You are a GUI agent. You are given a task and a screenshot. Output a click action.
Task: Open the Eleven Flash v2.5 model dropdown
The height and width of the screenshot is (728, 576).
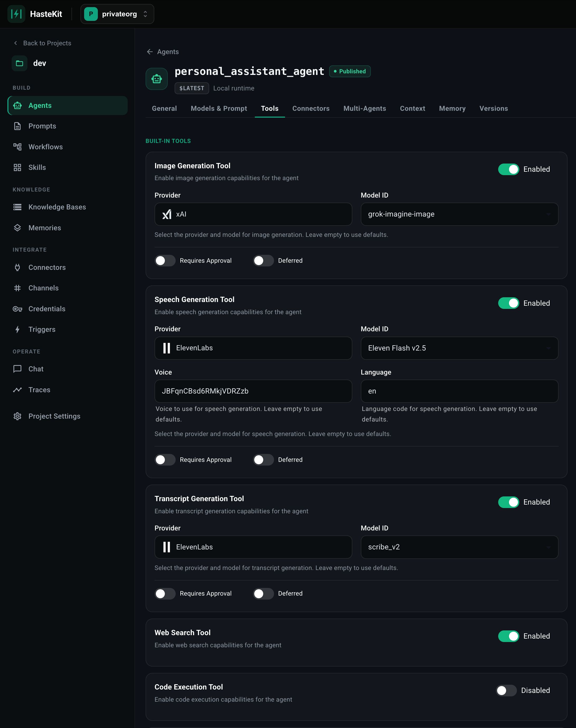point(459,348)
